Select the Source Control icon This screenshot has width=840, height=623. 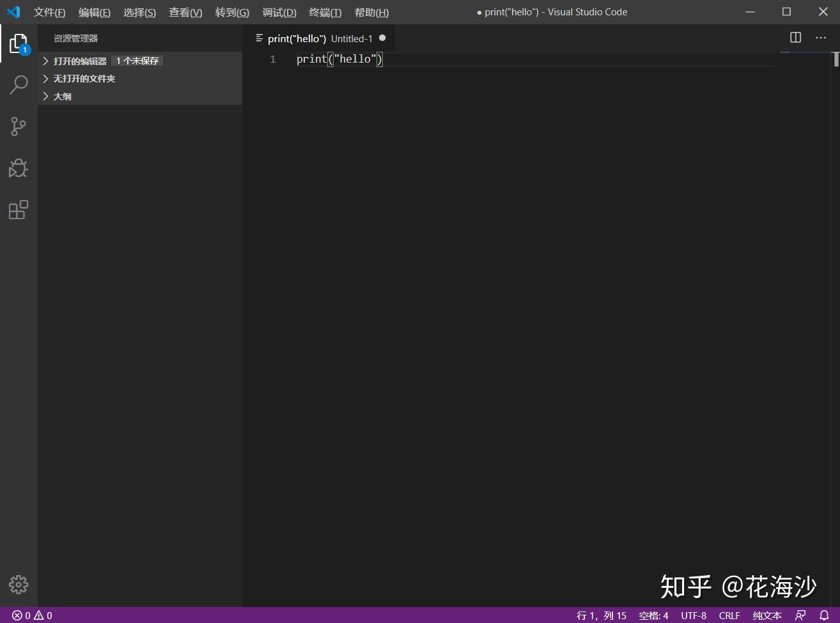[x=19, y=126]
